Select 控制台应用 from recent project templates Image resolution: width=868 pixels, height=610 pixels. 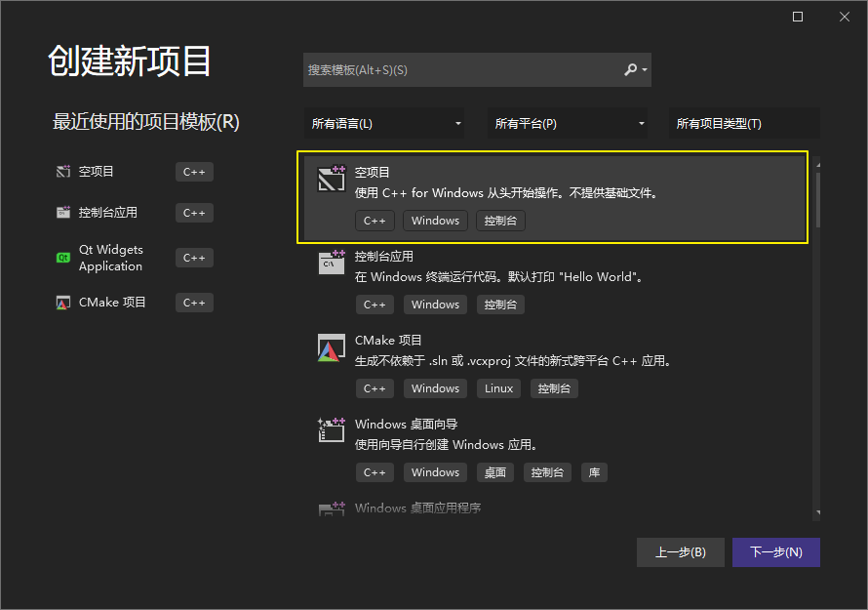105,212
